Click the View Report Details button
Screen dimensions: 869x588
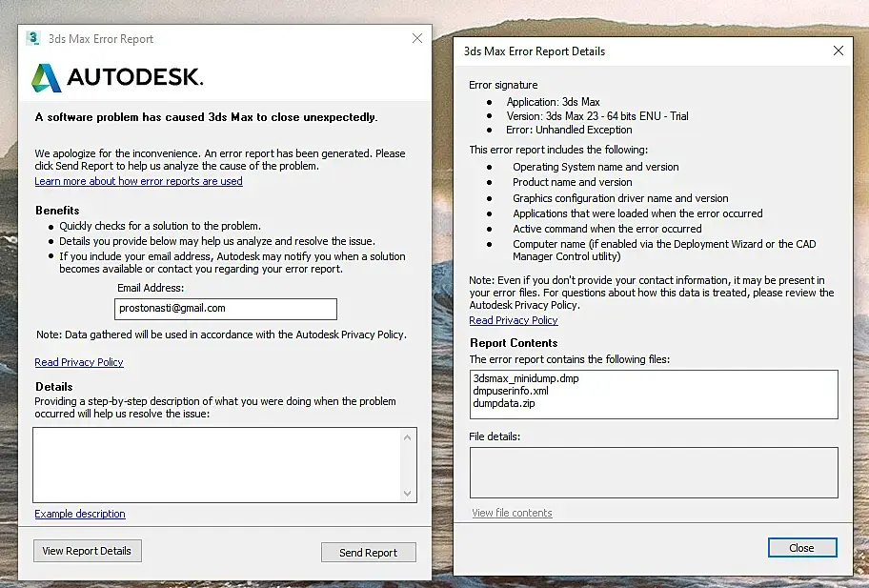tap(88, 551)
